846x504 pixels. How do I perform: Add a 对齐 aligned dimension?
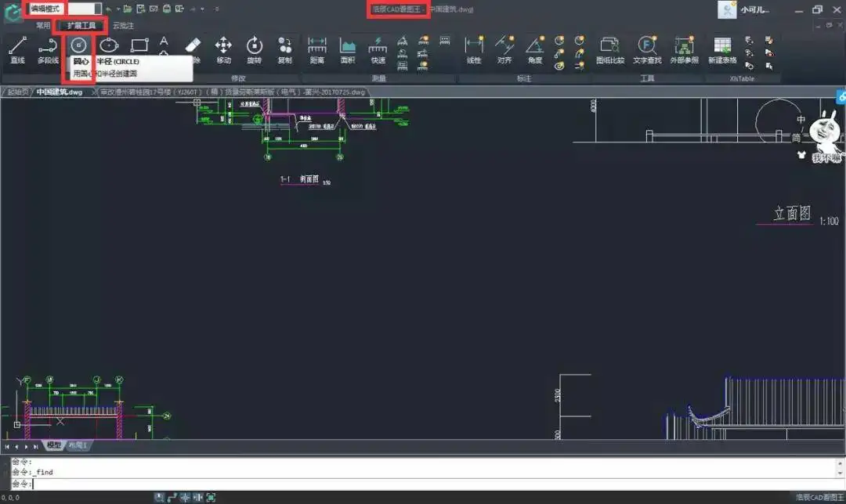click(504, 49)
